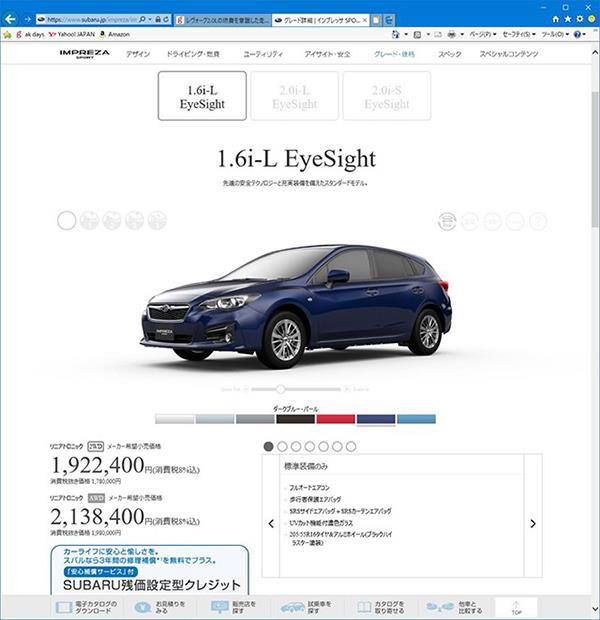Select the sixth equipment pager dot
The width and height of the screenshot is (600, 620).
click(x=337, y=446)
